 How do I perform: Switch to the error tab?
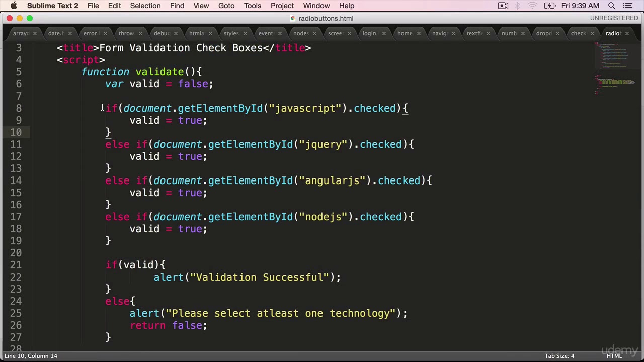[x=91, y=34]
